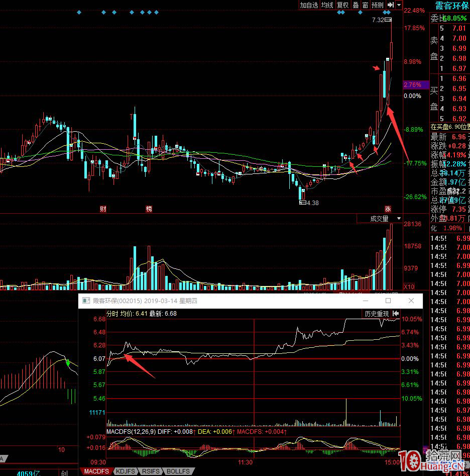Click the 28136 volume axis label

412,224
